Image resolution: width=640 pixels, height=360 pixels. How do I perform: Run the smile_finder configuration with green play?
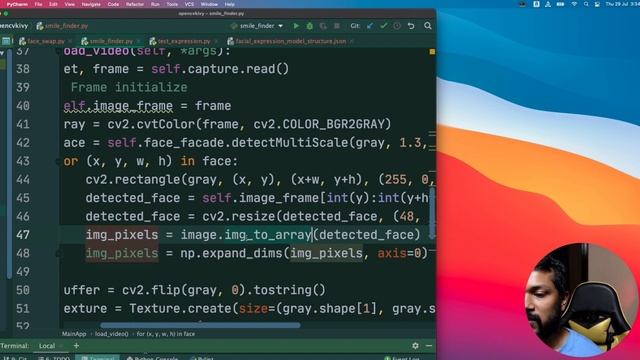[x=296, y=26]
